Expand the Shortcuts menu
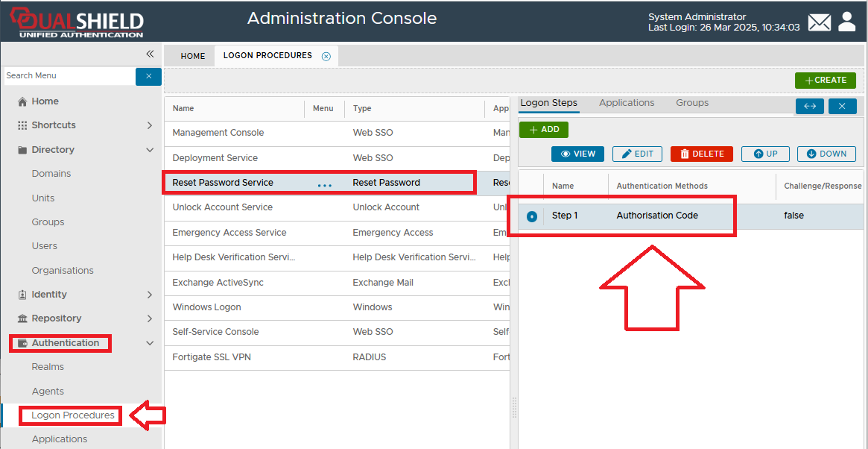This screenshot has width=868, height=449. (x=150, y=125)
